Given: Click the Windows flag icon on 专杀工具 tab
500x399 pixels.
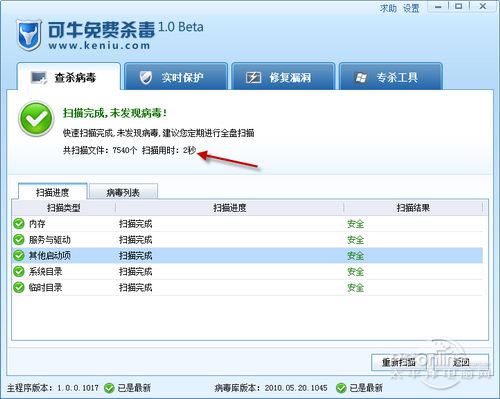Looking at the screenshot, I should click(361, 78).
